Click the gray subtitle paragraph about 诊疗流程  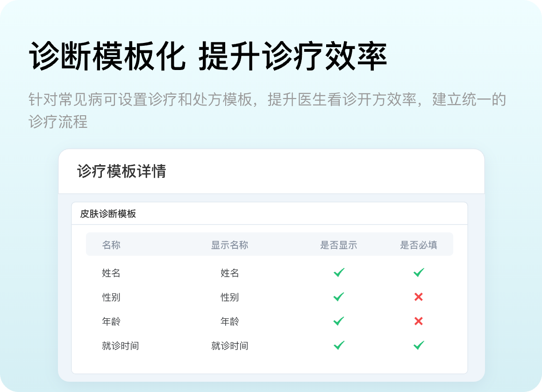click(267, 110)
